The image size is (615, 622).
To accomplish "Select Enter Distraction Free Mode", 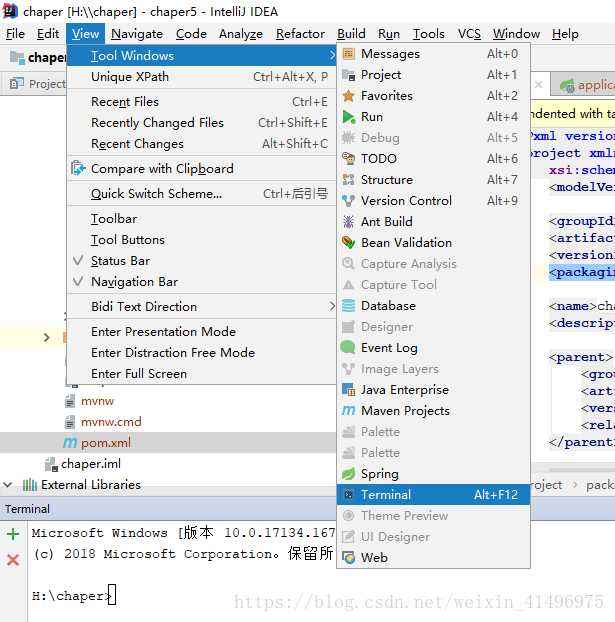I will click(x=202, y=353).
